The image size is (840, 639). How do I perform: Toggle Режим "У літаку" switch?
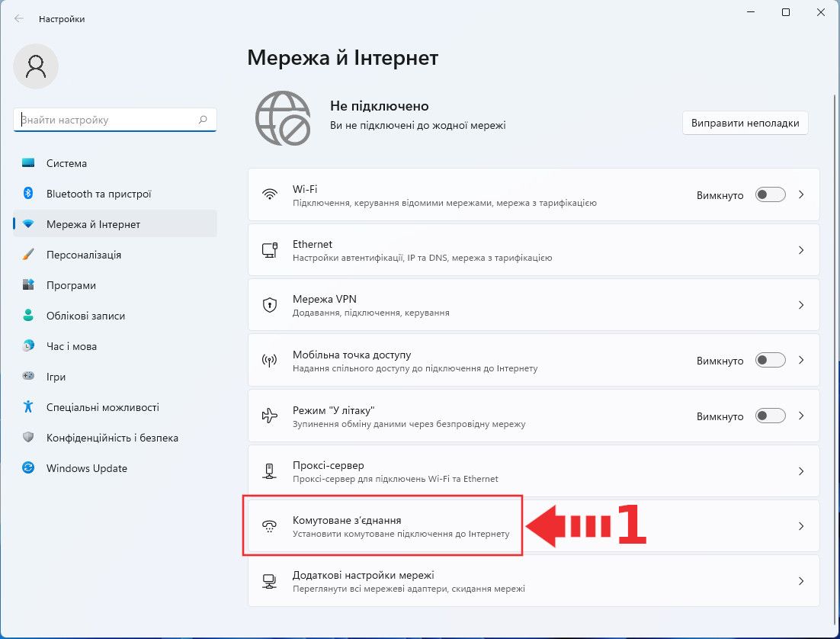pyautogui.click(x=771, y=416)
